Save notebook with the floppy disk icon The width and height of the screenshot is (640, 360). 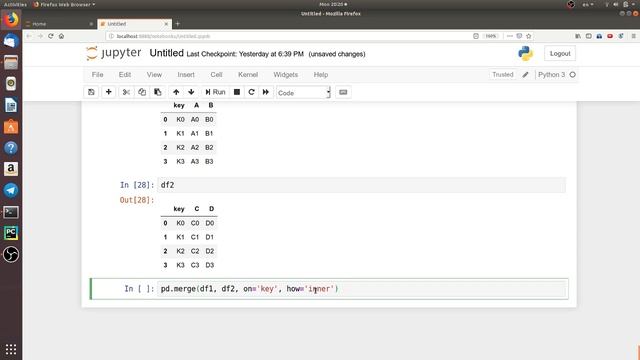91,92
